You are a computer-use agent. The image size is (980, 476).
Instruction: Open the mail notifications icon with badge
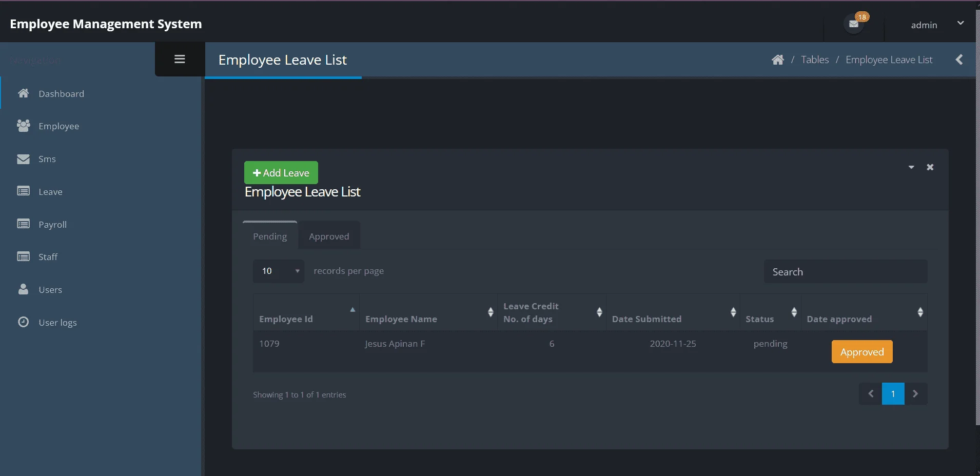coord(854,24)
